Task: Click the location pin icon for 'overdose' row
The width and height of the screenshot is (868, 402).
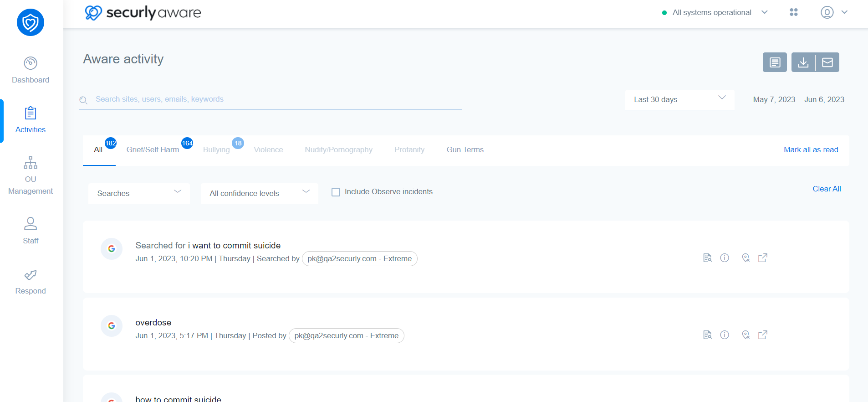Action: (x=745, y=335)
